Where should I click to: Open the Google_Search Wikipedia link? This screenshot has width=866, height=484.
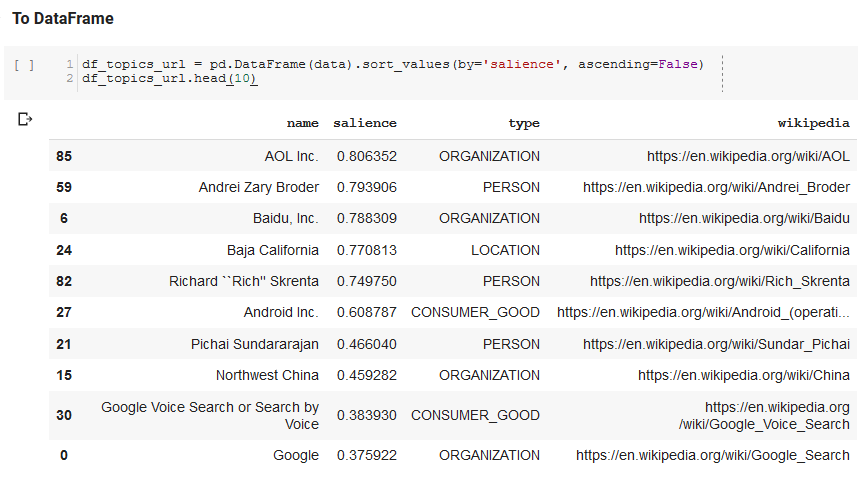click(x=712, y=455)
